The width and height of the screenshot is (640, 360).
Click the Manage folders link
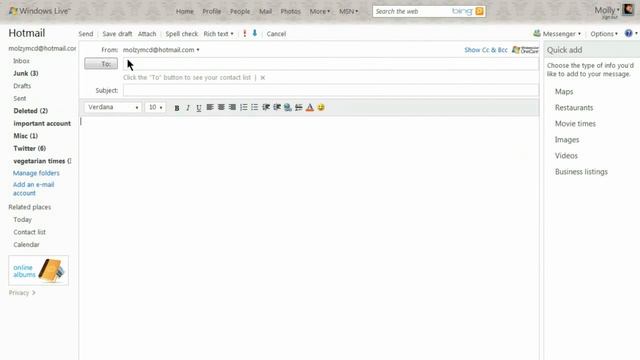click(x=36, y=173)
